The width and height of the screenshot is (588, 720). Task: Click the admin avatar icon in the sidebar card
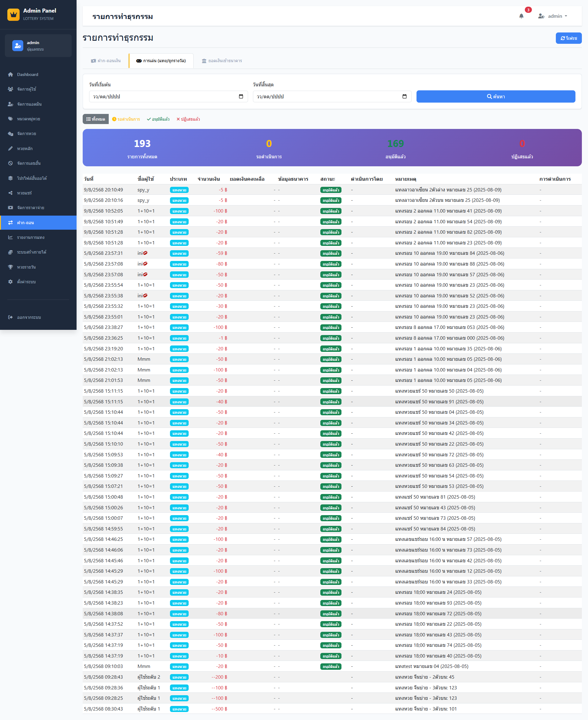pyautogui.click(x=18, y=45)
